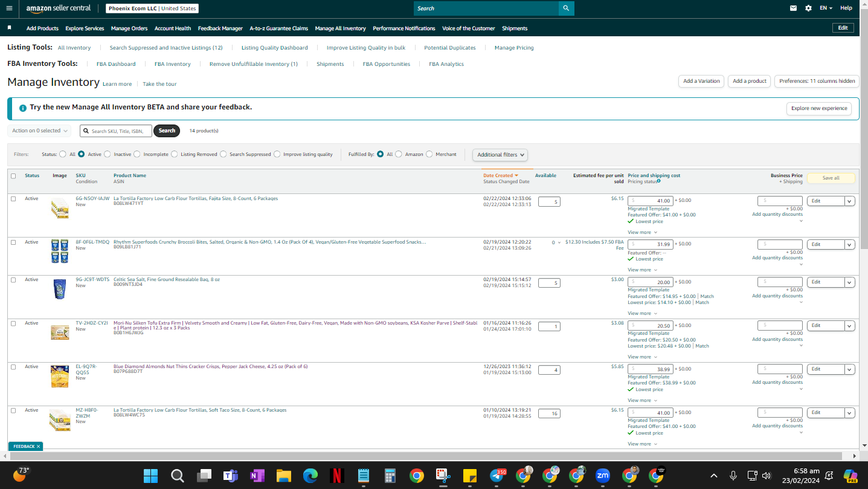The image size is (868, 489).
Task: Tick checkbox for SKU 6G-N5OY-IAJW row
Action: pos(13,199)
